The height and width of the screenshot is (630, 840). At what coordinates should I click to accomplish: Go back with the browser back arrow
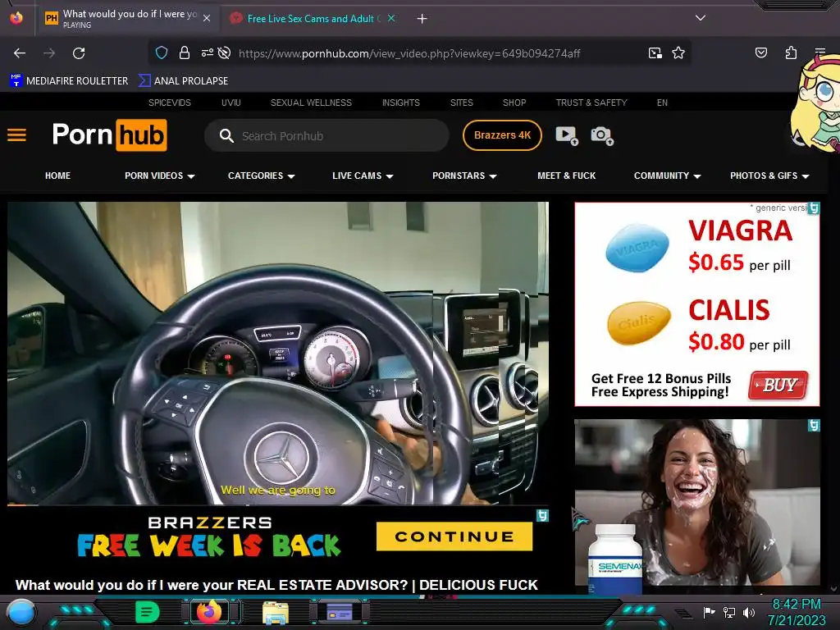[20, 53]
